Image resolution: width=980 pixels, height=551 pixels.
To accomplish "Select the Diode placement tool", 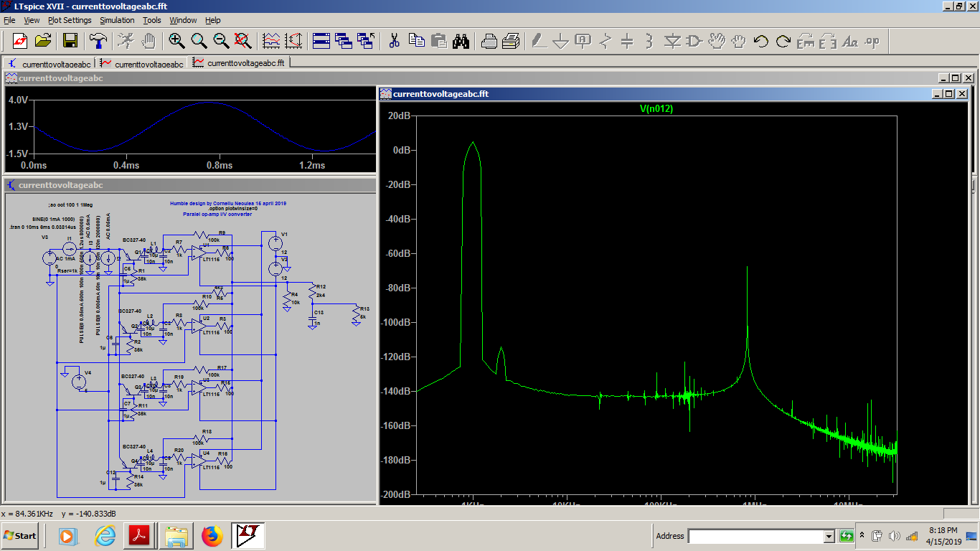I will click(x=672, y=41).
